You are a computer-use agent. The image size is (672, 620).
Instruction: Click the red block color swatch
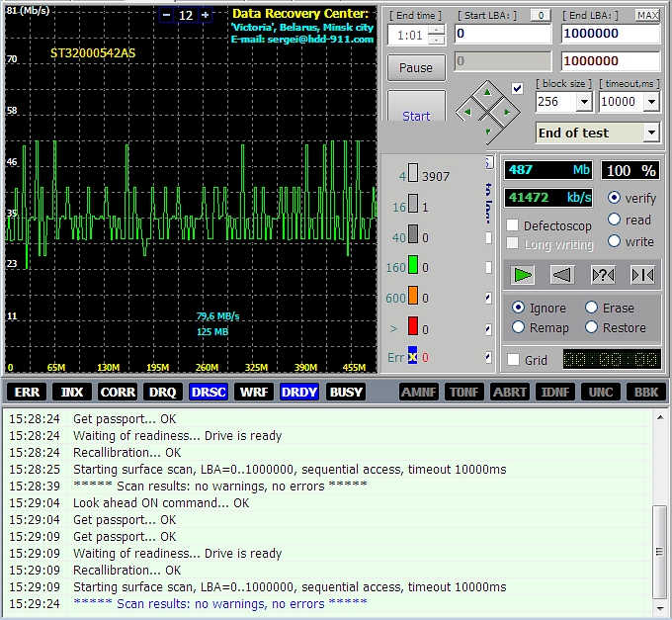pos(413,327)
